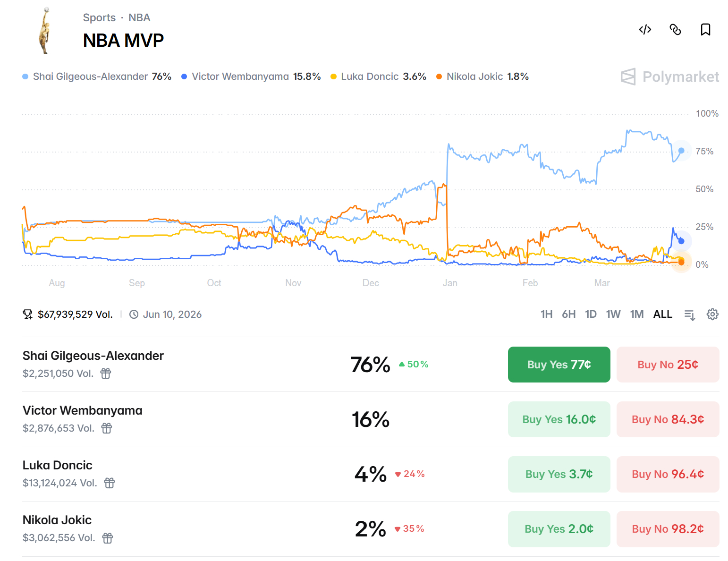Show the ALL time range

point(662,314)
